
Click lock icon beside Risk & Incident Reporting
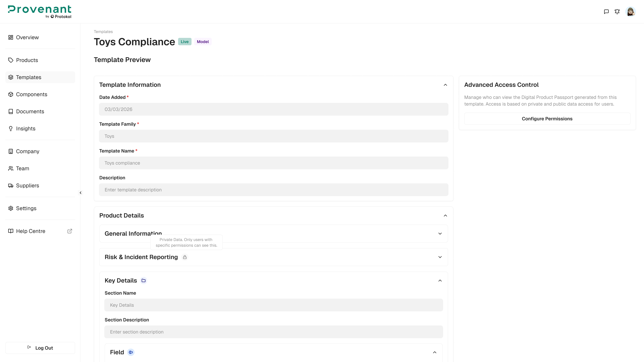[x=185, y=257]
